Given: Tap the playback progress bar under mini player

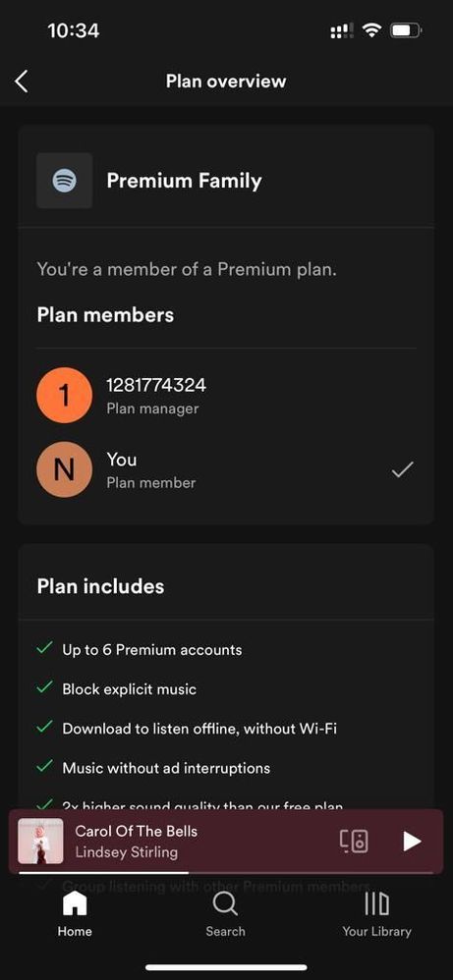Looking at the screenshot, I should point(226,873).
